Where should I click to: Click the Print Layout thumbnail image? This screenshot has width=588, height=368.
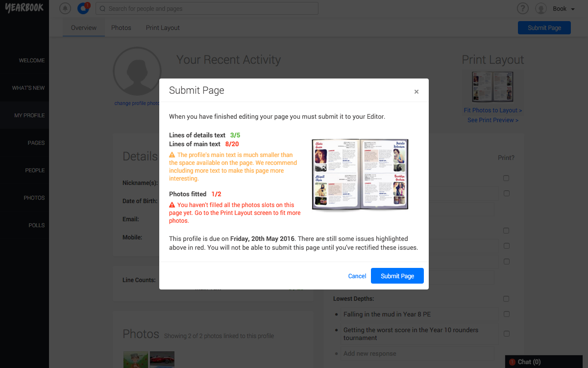[x=493, y=87]
